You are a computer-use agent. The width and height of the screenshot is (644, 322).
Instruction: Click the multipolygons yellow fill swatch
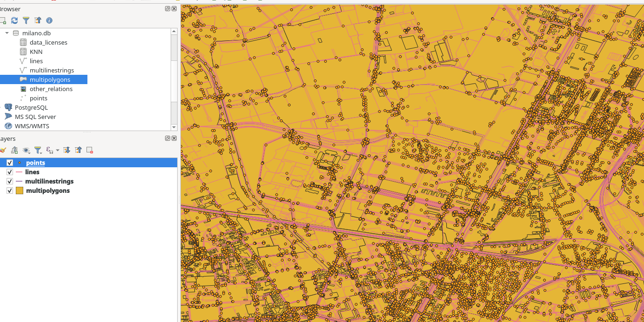(20, 191)
